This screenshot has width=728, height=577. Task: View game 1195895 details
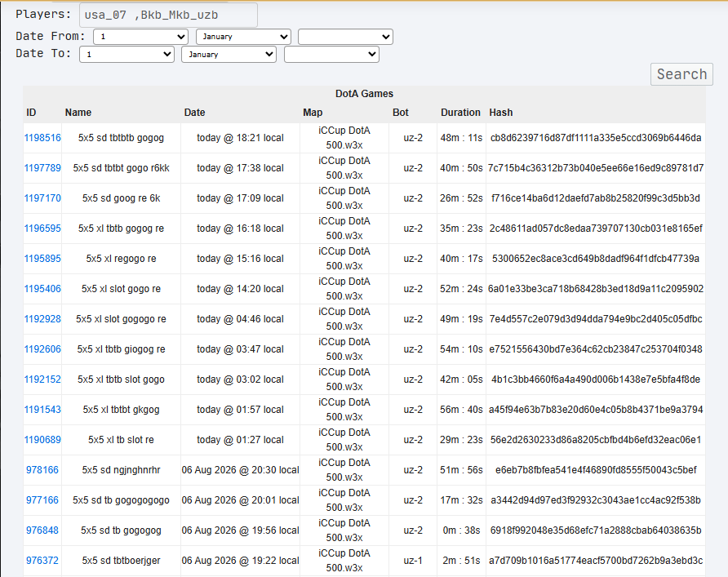42,259
